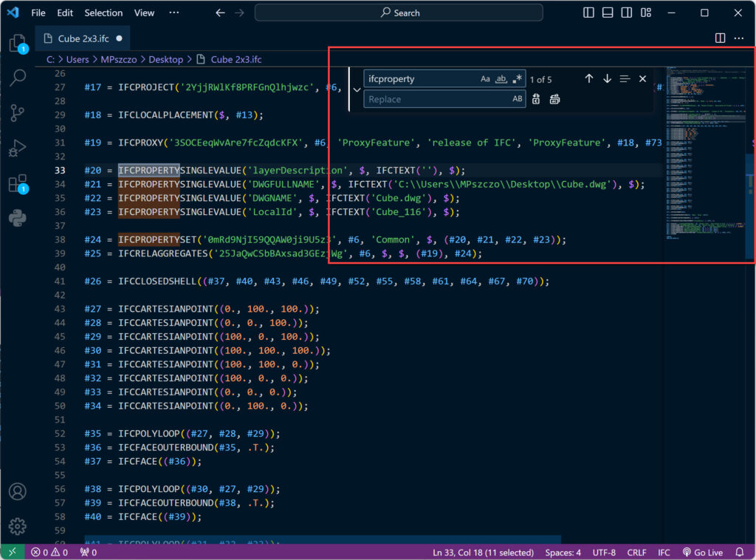
Task: Open errors and warnings status item
Action: tap(49, 553)
